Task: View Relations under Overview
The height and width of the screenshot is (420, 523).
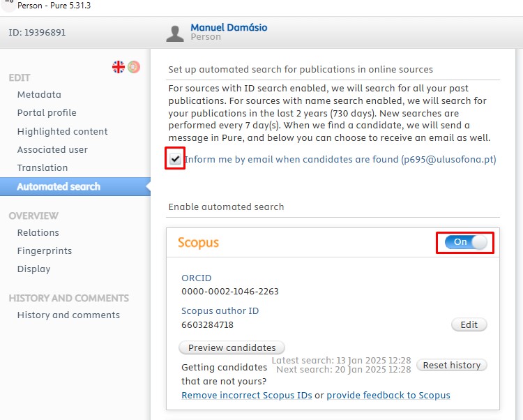Action: [x=38, y=232]
